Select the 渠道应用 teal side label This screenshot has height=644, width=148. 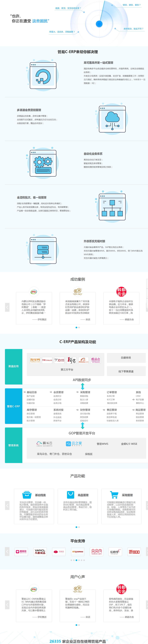(x=13, y=366)
